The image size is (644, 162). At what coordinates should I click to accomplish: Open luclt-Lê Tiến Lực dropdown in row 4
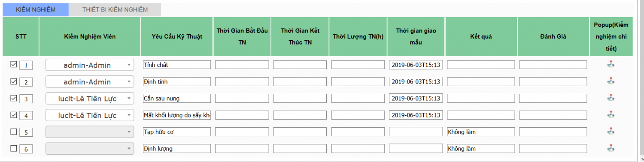[x=90, y=115]
